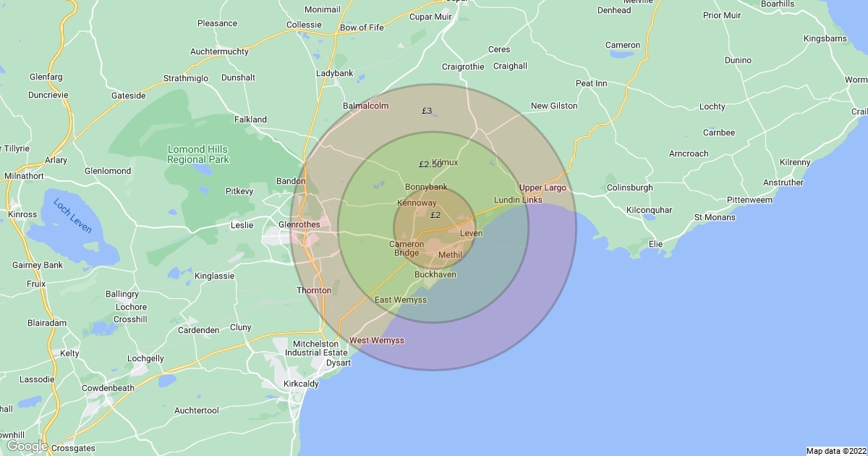
Task: Click the £2.50 middle zone label
Action: click(x=430, y=165)
